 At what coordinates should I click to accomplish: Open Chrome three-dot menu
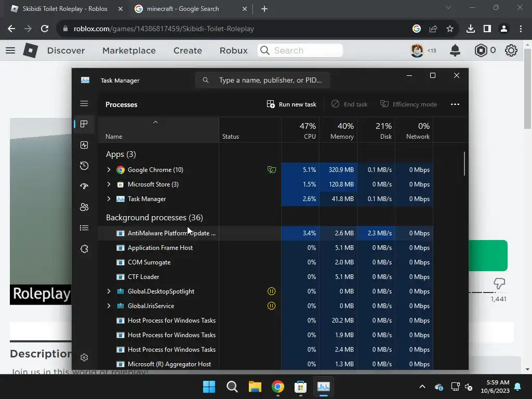click(521, 29)
